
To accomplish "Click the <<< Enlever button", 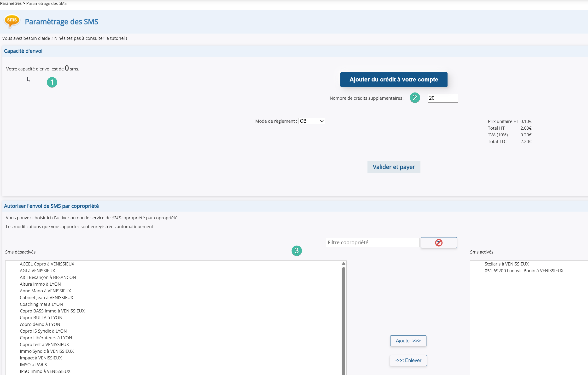I will pyautogui.click(x=408, y=360).
